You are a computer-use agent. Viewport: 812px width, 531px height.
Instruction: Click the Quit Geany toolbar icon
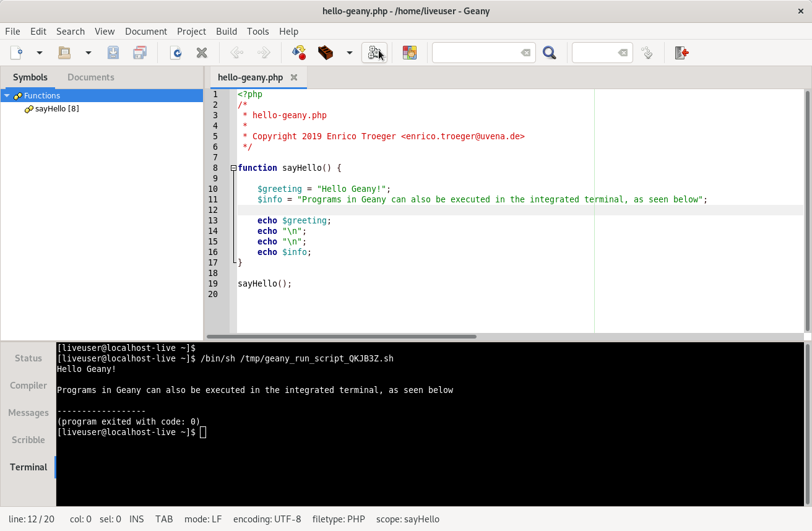(x=681, y=53)
